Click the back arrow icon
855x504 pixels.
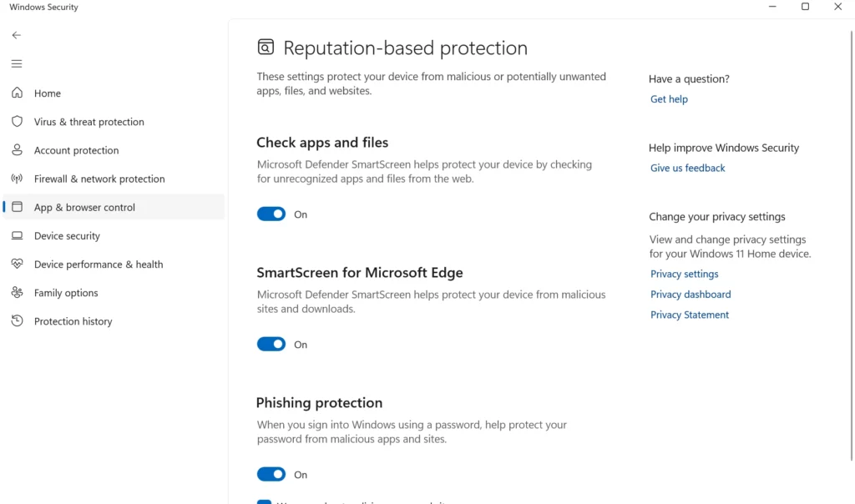pyautogui.click(x=17, y=35)
